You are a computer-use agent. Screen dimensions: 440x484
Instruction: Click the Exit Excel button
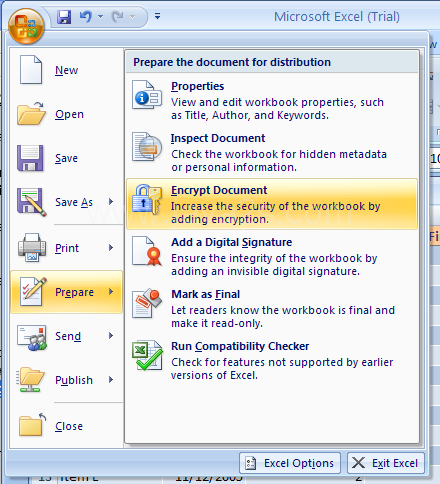pos(386,463)
